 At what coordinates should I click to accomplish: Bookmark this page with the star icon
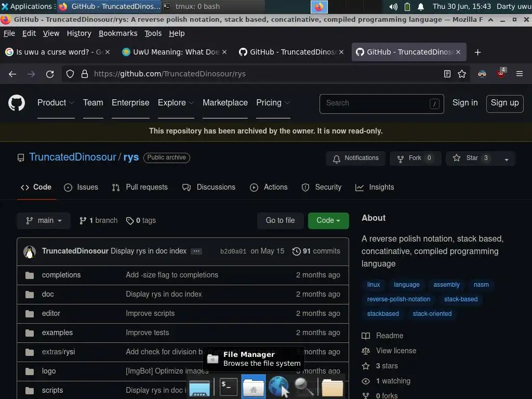tap(462, 74)
